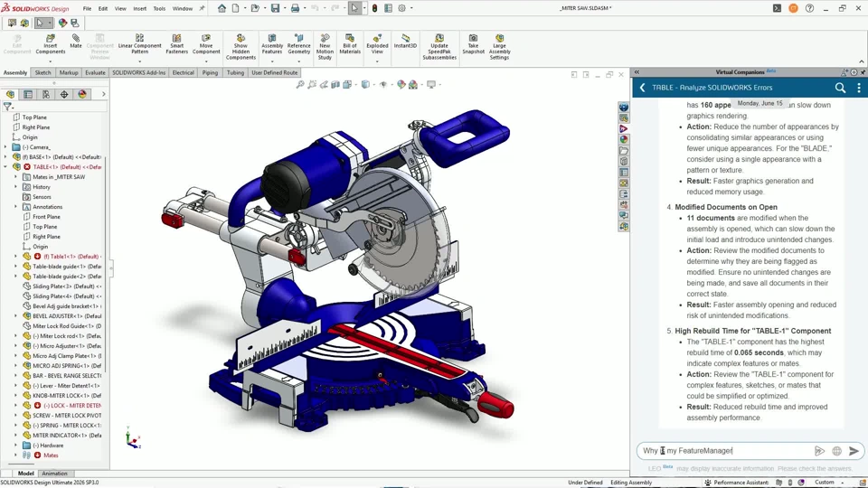Take Snapshot of the assembly
The height and width of the screenshot is (488, 868).
pos(473,43)
